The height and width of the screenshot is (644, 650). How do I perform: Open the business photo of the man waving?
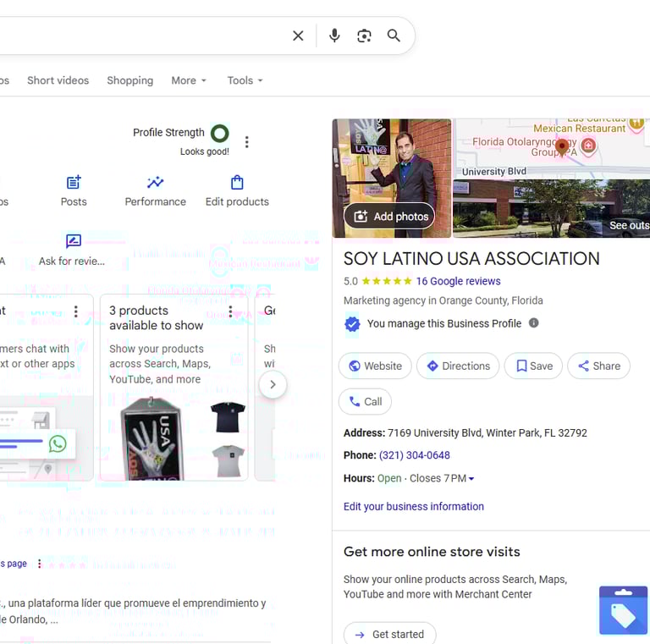[392, 179]
